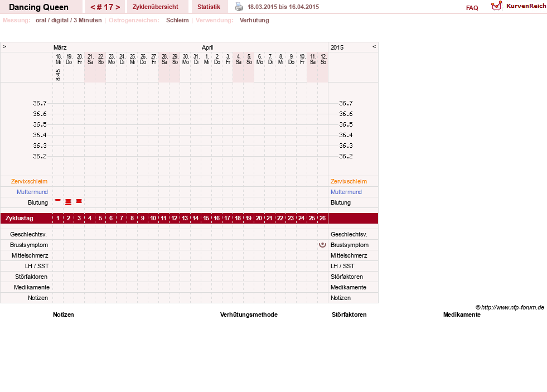This screenshot has height=392, width=547.
Task: Click the left Geschlechtsv. row label
Action: [28, 234]
